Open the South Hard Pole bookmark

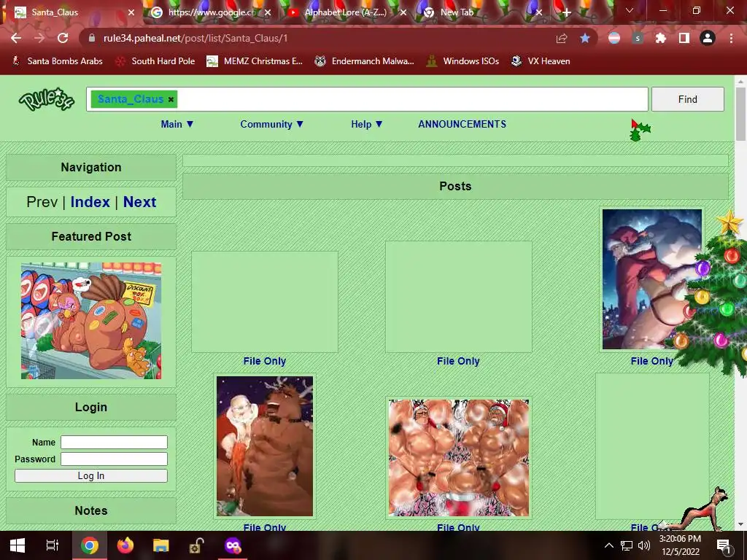tap(155, 61)
